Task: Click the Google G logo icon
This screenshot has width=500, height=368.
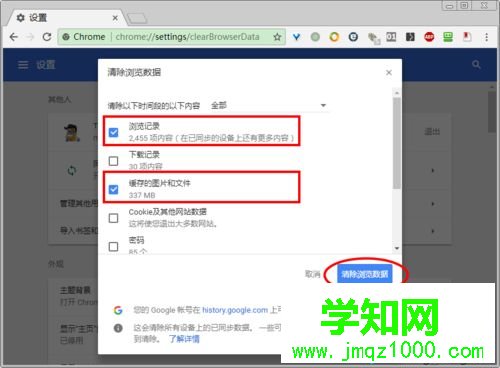Action: click(x=118, y=310)
